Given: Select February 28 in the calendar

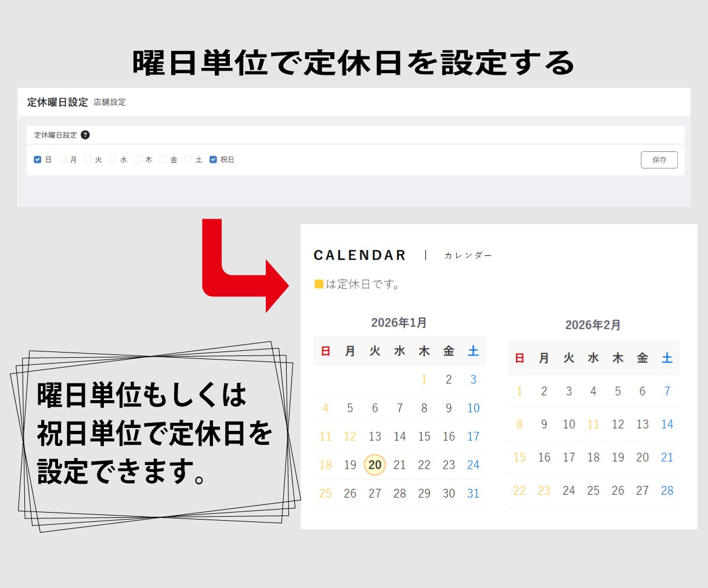Looking at the screenshot, I should pyautogui.click(x=667, y=491).
